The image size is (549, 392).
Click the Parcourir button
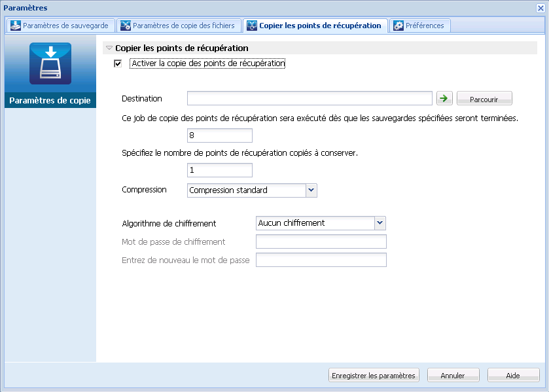coord(484,98)
